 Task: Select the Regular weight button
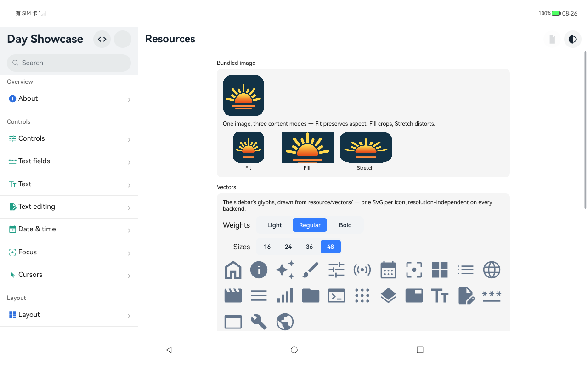pos(310,225)
